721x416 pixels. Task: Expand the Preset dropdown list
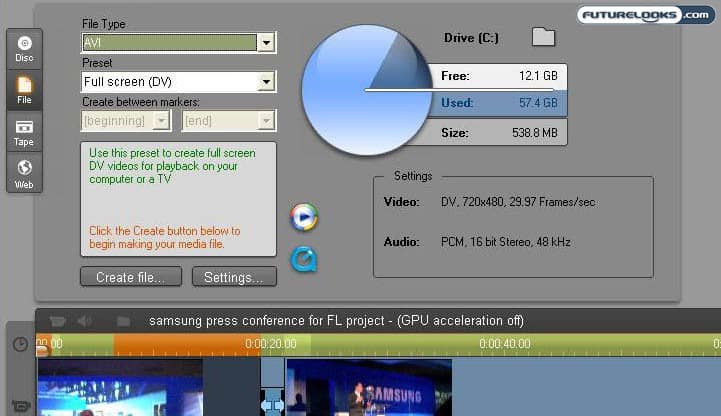[265, 82]
